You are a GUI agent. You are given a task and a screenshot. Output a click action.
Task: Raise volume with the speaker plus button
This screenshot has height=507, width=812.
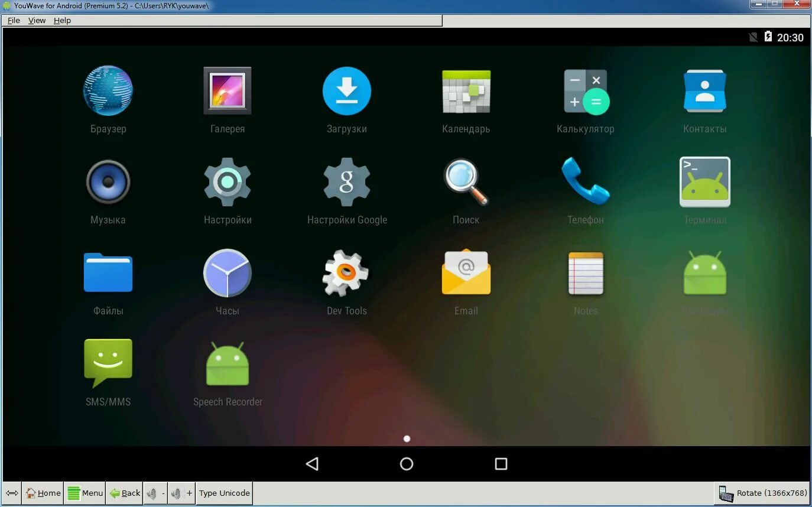point(182,493)
